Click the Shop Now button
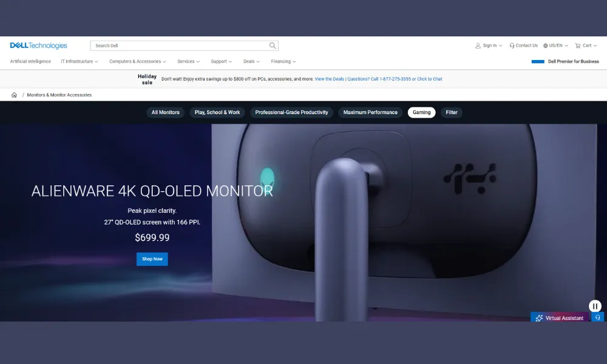 tap(152, 259)
